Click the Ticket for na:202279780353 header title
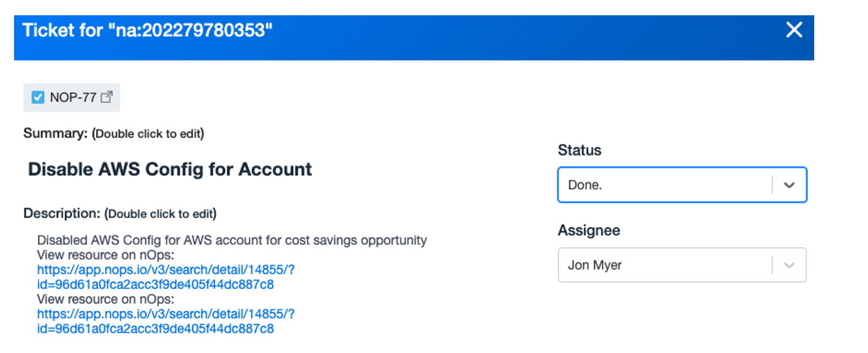This screenshot has width=868, height=353. 147,30
